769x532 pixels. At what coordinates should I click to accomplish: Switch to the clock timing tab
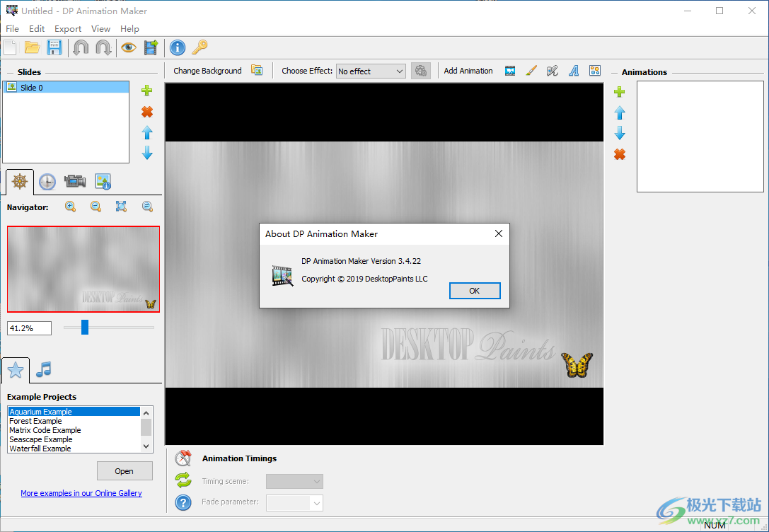tap(47, 182)
